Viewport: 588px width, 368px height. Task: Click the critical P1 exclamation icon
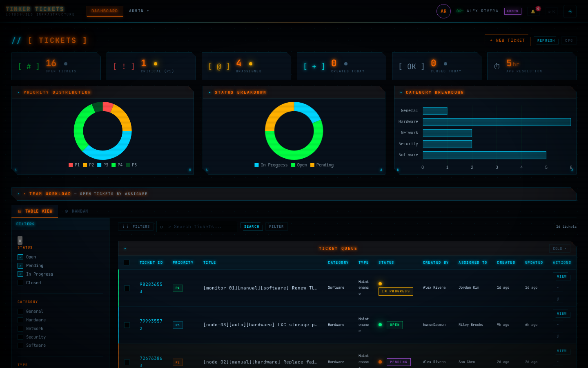click(x=124, y=66)
